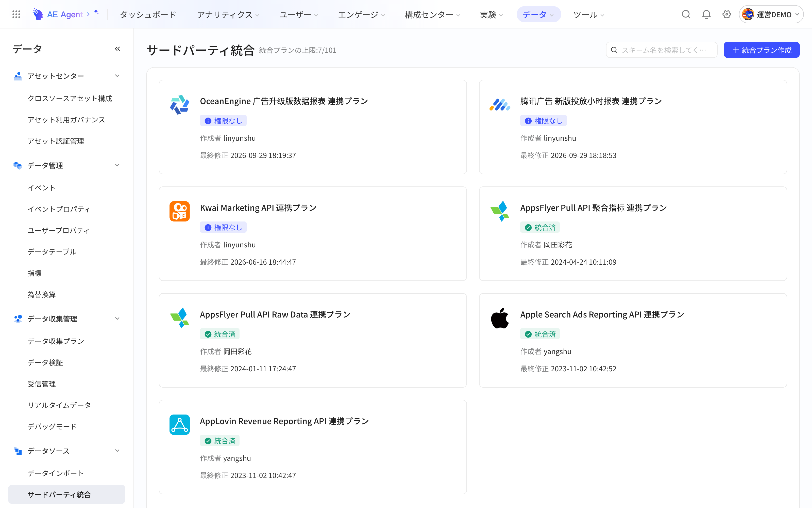This screenshot has width=812, height=508.
Task: Collapse the アセットセンター section chevron
Action: (117, 76)
